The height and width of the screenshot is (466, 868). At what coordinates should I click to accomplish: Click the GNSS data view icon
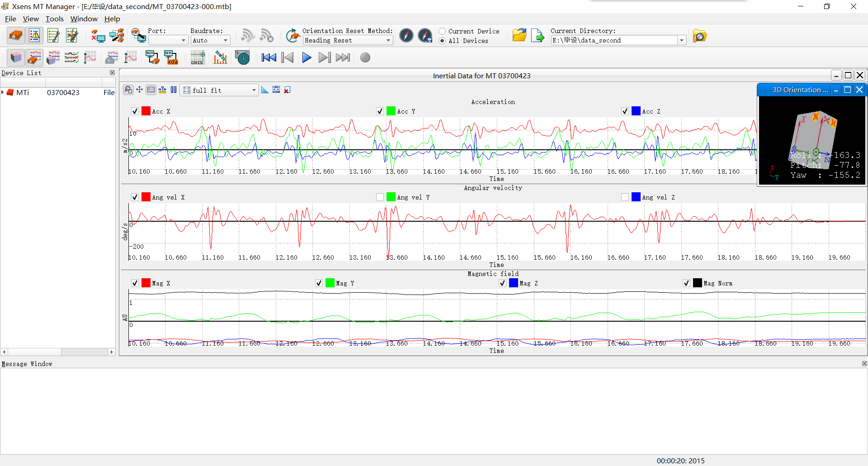(x=198, y=57)
